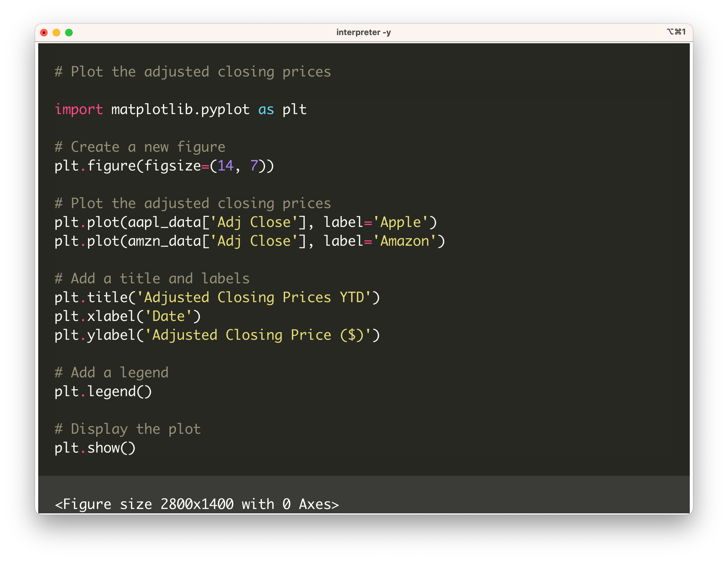Click the '# Add a legend' comment
This screenshot has height=561, width=728.
(x=112, y=373)
